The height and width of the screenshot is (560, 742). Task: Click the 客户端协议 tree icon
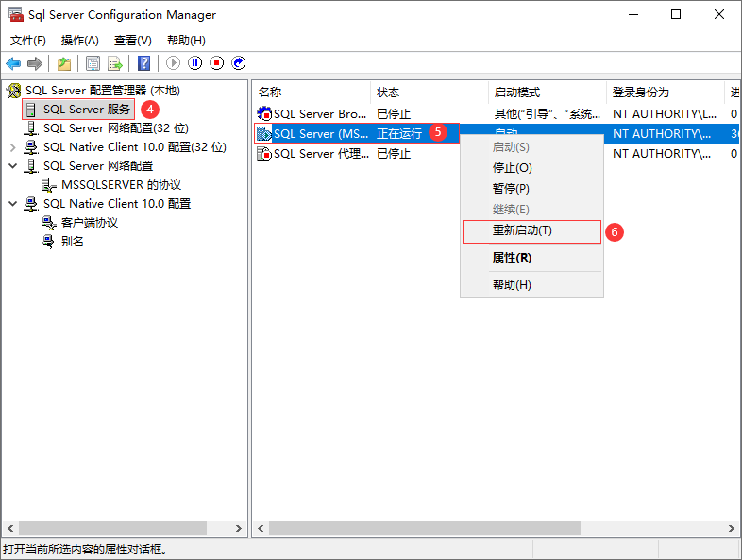pos(49,223)
